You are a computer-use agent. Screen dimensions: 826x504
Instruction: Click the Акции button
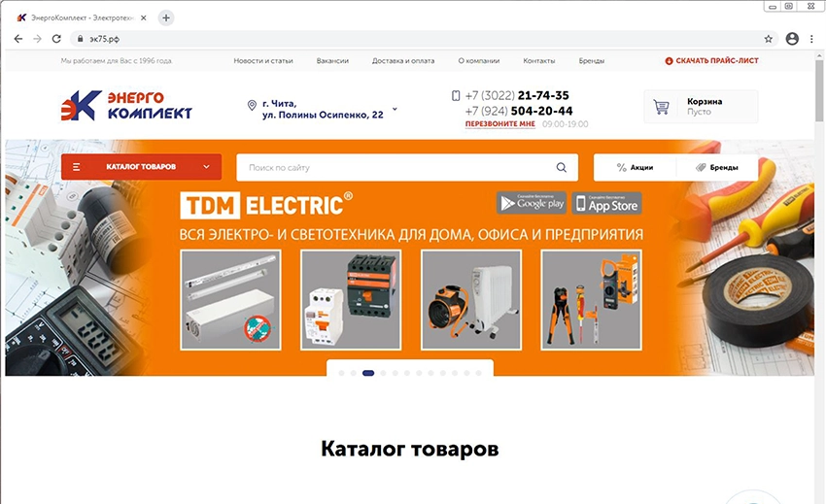coord(635,167)
